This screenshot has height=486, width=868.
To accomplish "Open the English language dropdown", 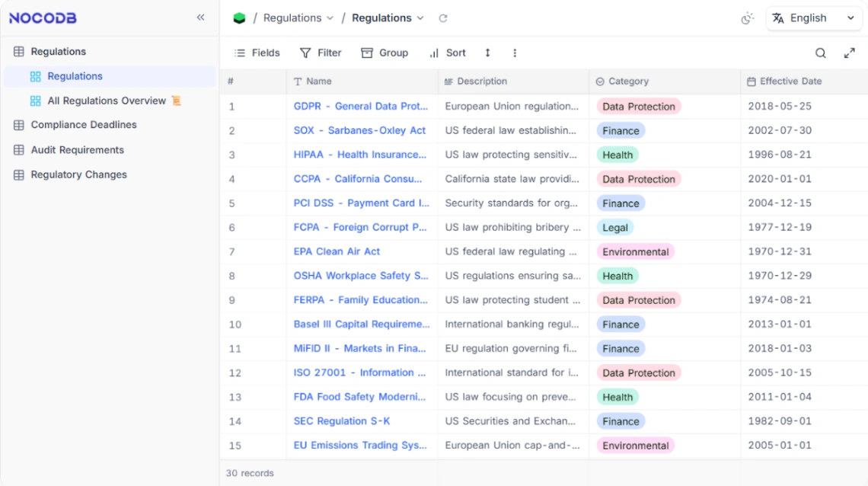I will coord(813,18).
